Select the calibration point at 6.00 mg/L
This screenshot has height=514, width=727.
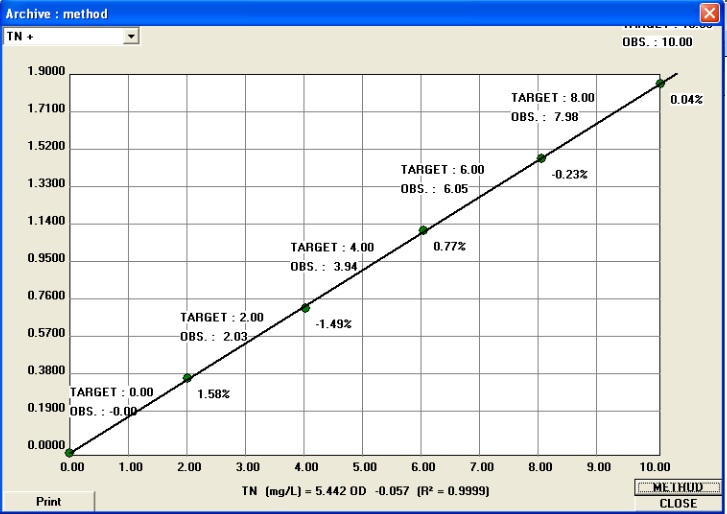tap(423, 230)
